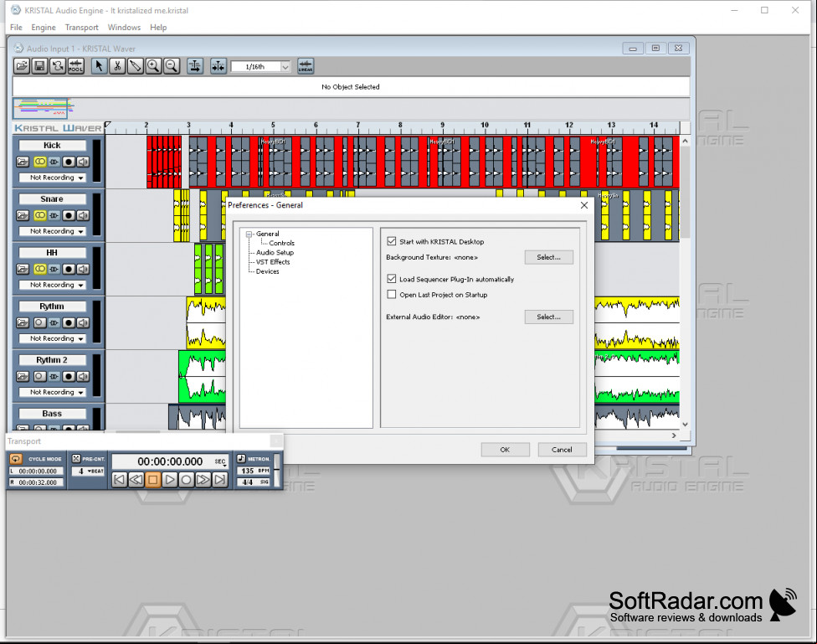Click Select for External Audio Editor
Viewport: 817px width, 644px height.
[548, 317]
